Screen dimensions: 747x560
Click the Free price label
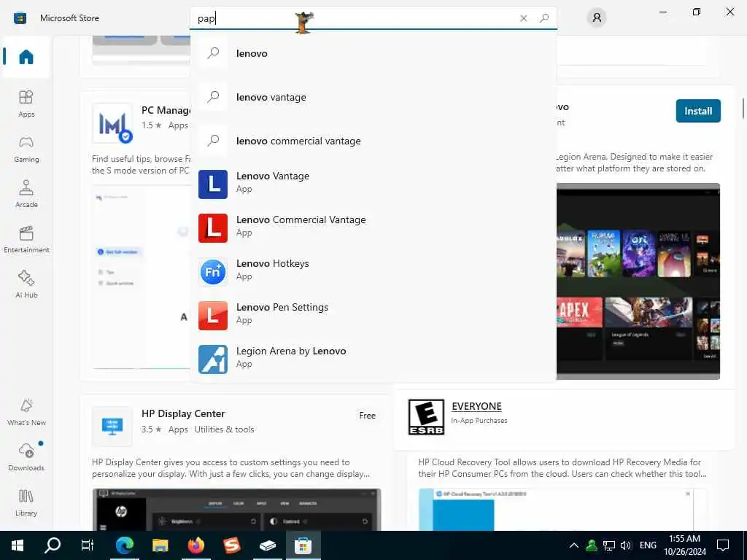point(368,415)
